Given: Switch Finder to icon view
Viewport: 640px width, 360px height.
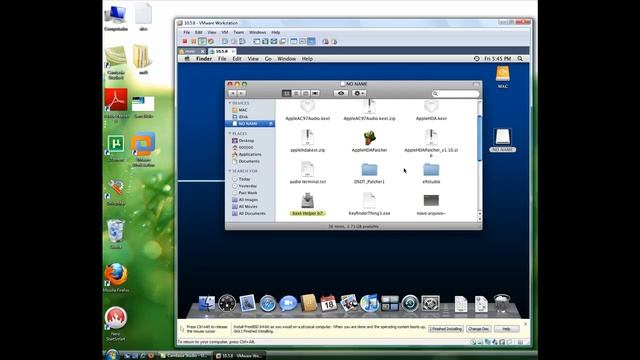Looking at the screenshot, I should 287,93.
